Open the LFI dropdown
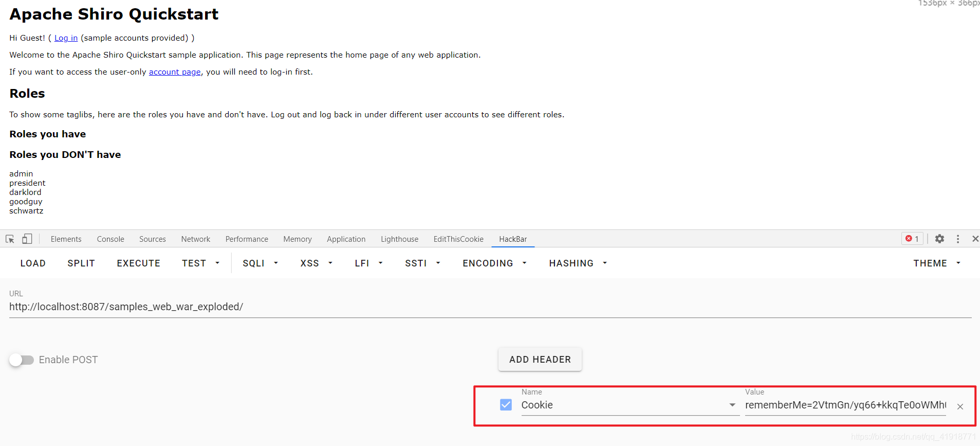The width and height of the screenshot is (980, 446). tap(369, 263)
